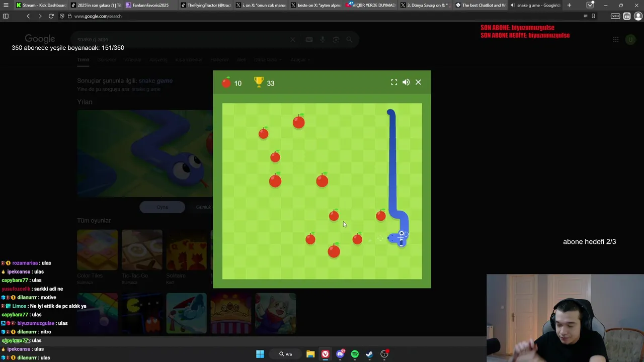Toggle the browser side panel
Viewport: 644px width, 362px height.
[x=6, y=16]
